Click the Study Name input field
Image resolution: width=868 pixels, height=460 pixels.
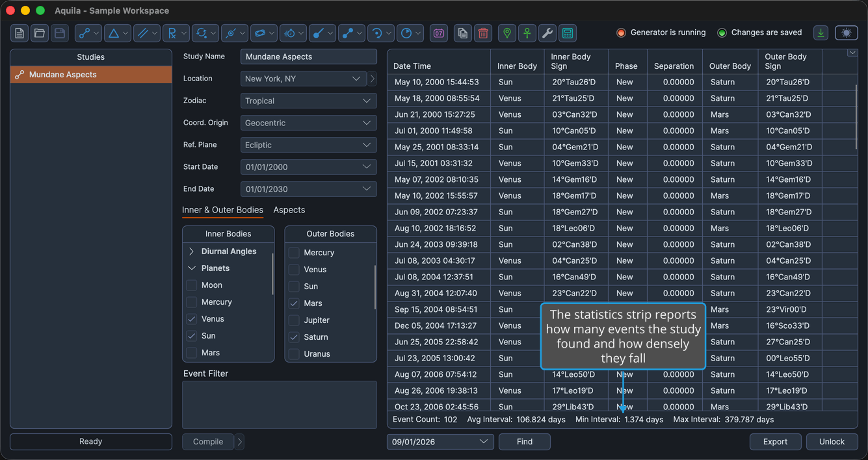tap(309, 57)
